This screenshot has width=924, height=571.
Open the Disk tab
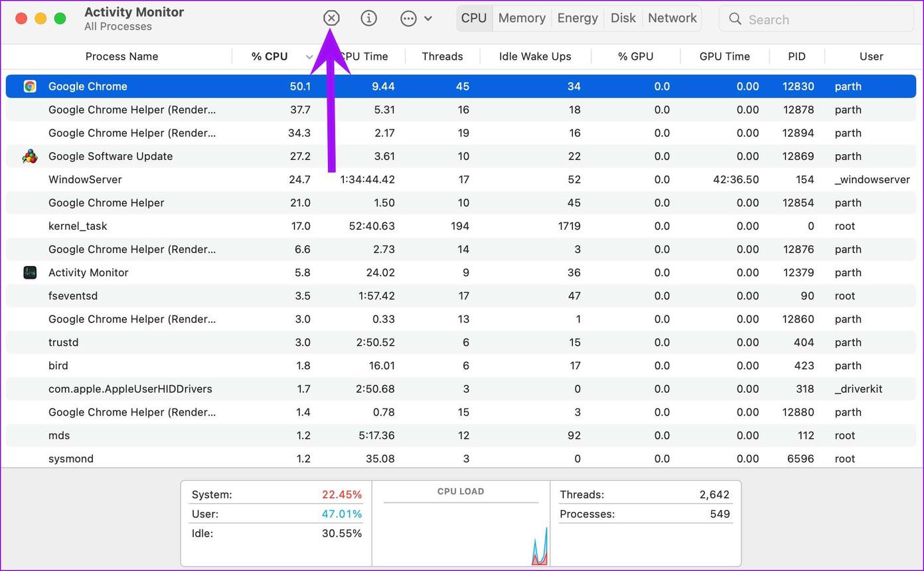(623, 19)
